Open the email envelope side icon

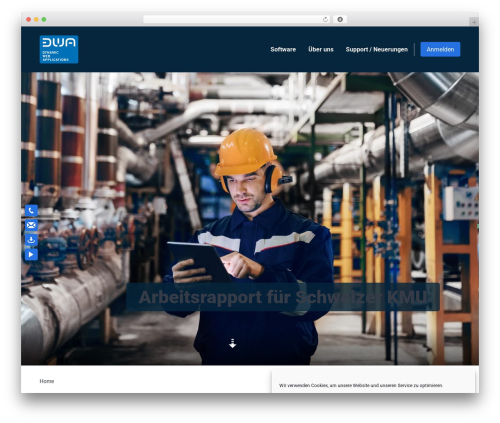point(31,225)
